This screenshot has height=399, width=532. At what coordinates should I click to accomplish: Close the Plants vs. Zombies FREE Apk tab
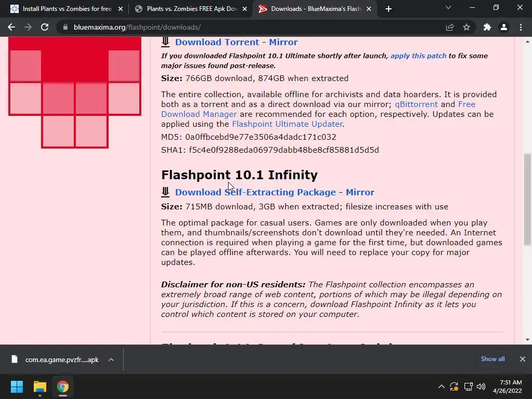tap(245, 9)
